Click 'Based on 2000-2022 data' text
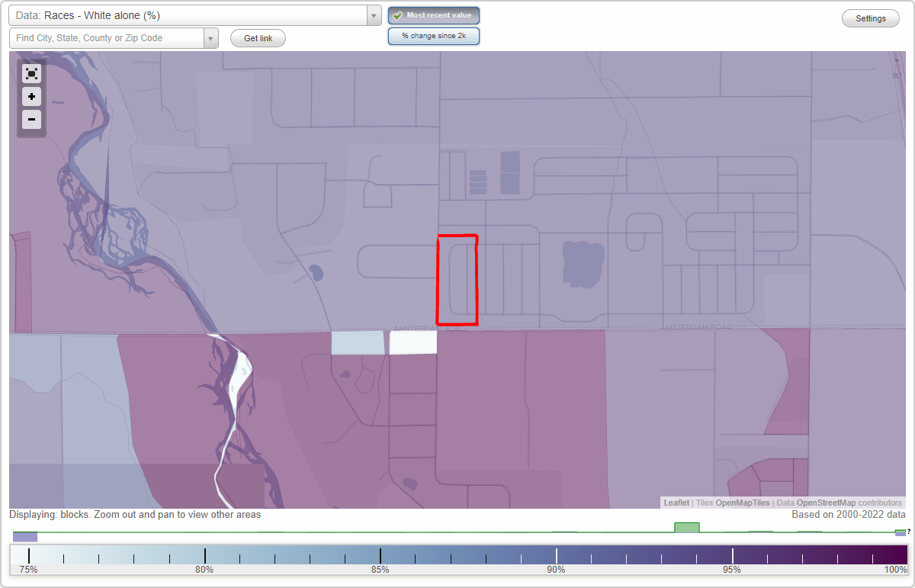This screenshot has height=588, width=915. click(x=849, y=515)
